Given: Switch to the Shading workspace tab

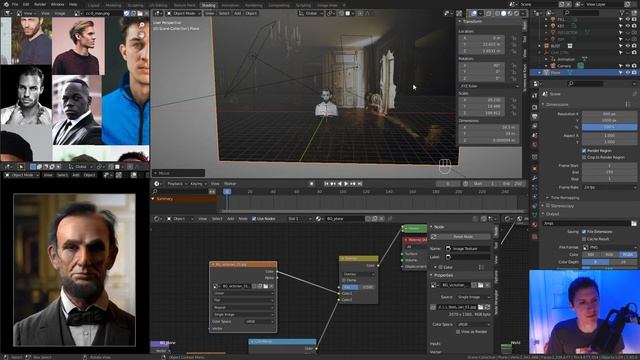Looking at the screenshot, I should (208, 5).
